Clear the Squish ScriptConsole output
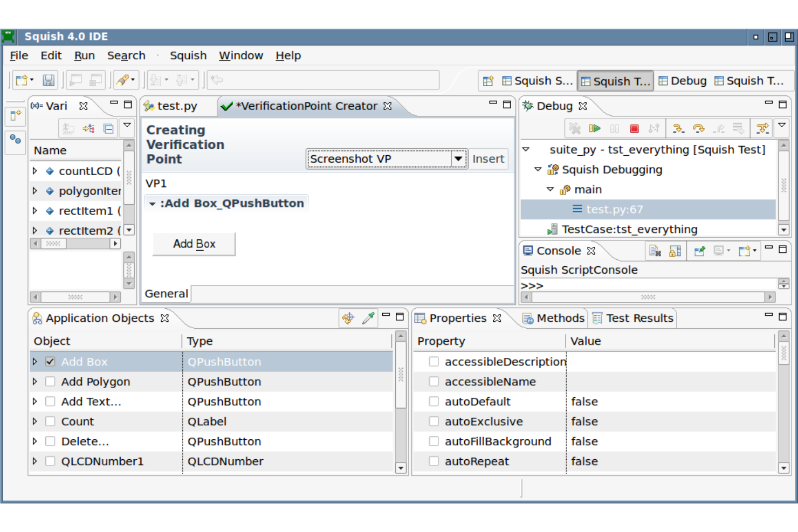This screenshot has height=532, width=798. point(655,251)
